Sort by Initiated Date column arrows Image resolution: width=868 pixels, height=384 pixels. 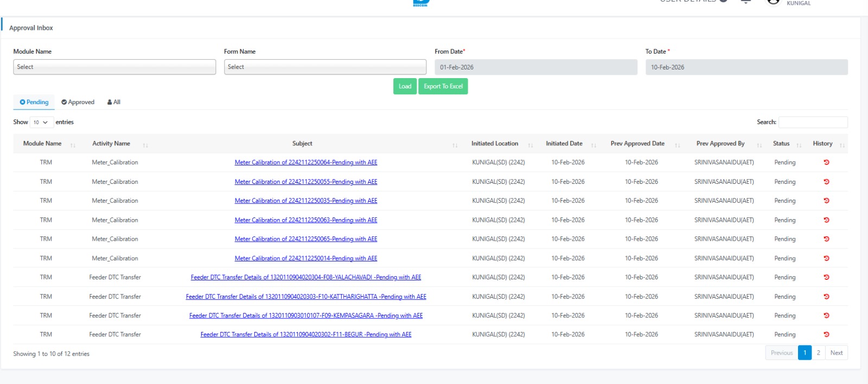pos(593,145)
